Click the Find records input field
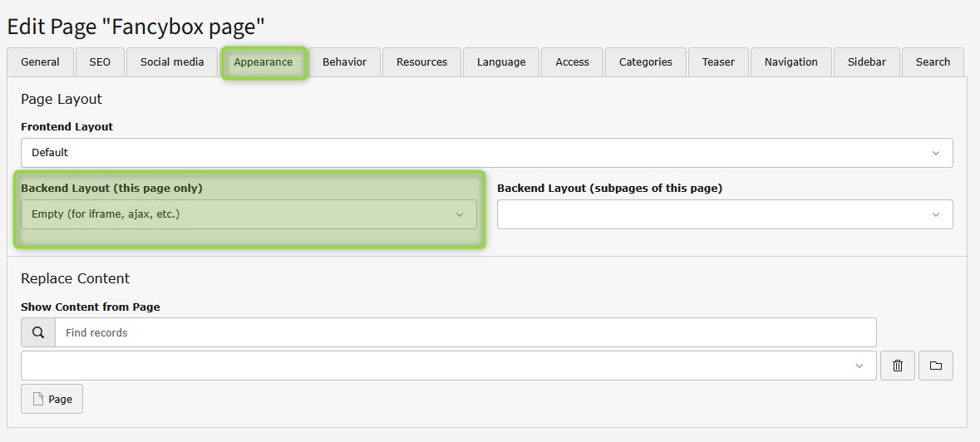Image resolution: width=980 pixels, height=442 pixels. pyautogui.click(x=465, y=332)
